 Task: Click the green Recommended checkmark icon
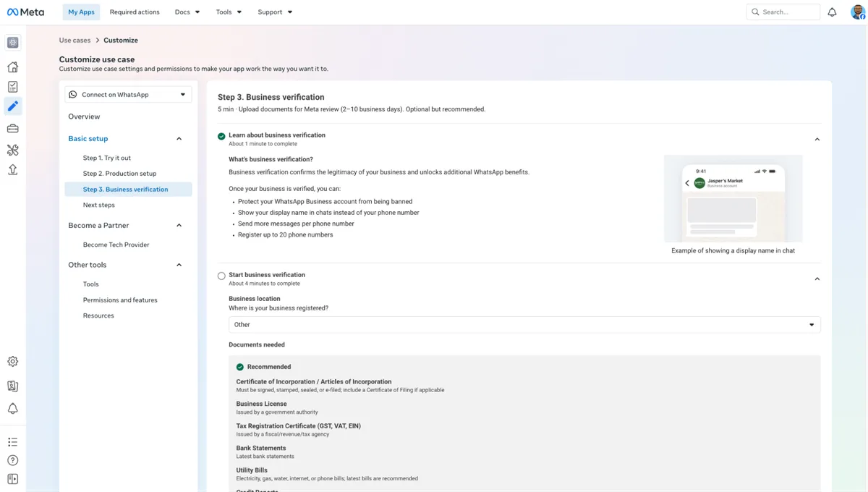tap(240, 367)
